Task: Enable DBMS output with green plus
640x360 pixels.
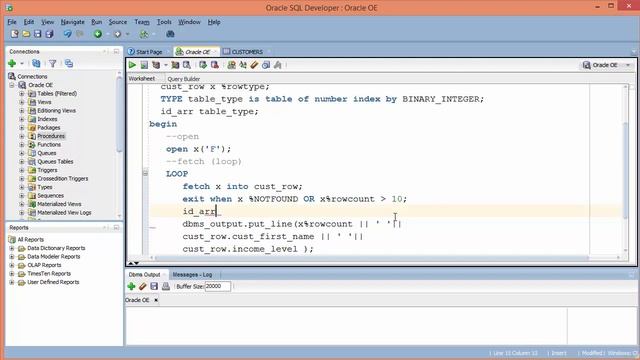Action: (131, 286)
